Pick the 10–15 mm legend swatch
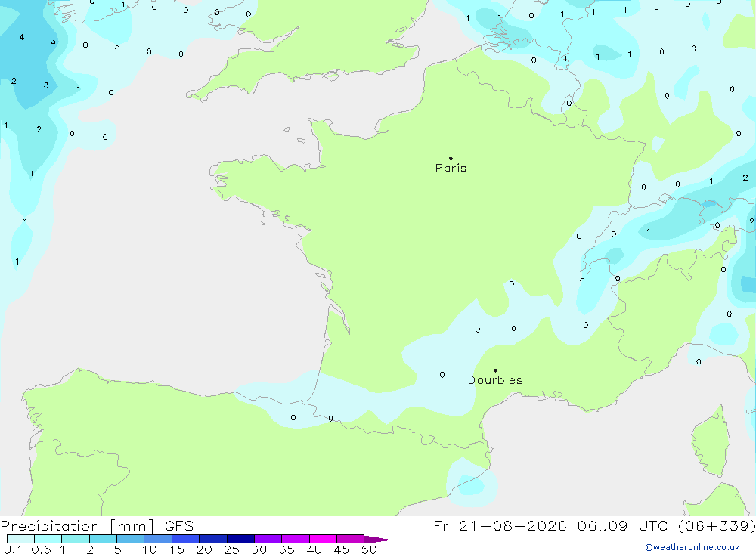Screen dimensions: 756x554 158,539
